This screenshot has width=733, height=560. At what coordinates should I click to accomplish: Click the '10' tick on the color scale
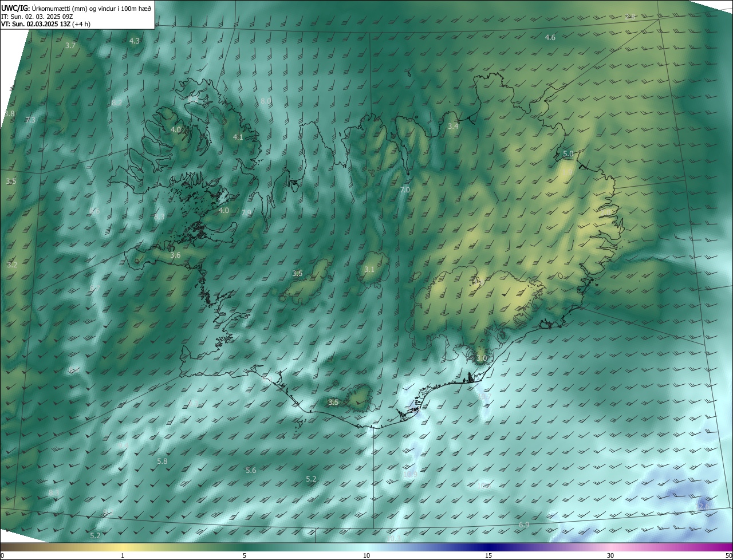(366, 556)
